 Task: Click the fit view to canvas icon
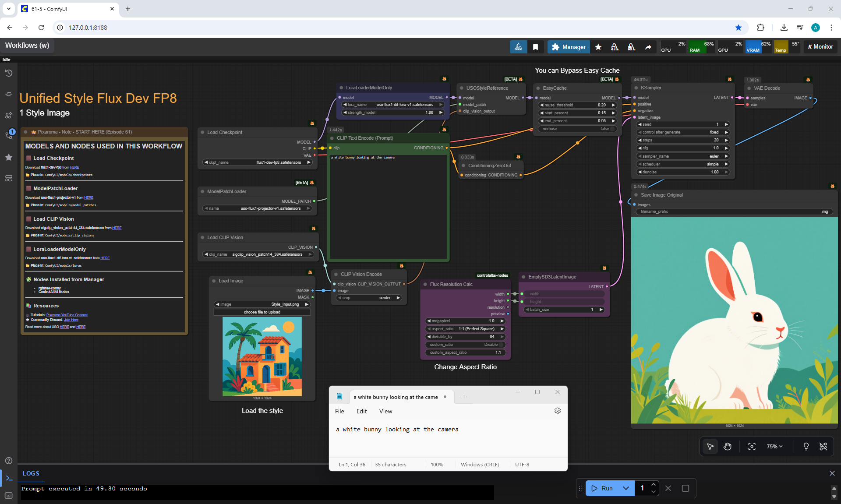[x=752, y=446]
